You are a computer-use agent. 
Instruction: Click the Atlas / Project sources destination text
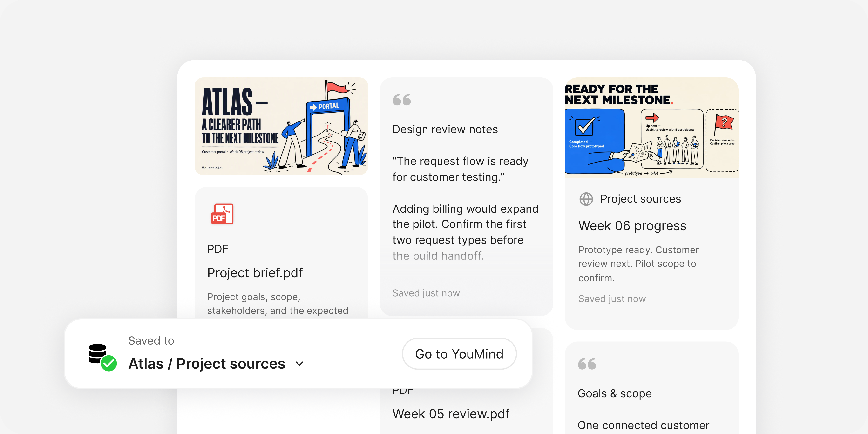click(x=207, y=364)
